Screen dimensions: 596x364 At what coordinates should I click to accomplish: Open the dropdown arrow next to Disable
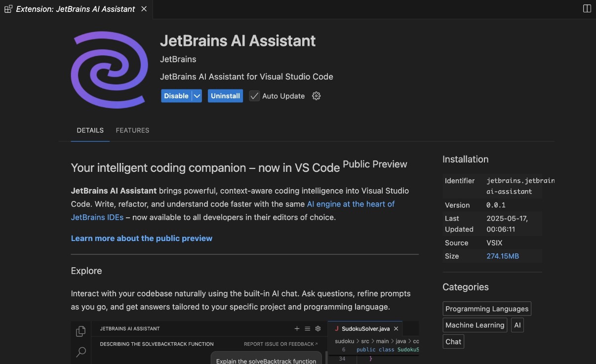pyautogui.click(x=197, y=96)
